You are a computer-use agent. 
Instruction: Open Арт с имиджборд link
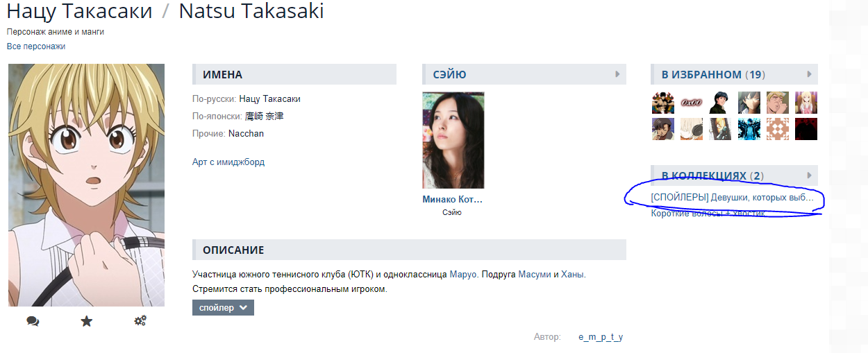tap(228, 162)
